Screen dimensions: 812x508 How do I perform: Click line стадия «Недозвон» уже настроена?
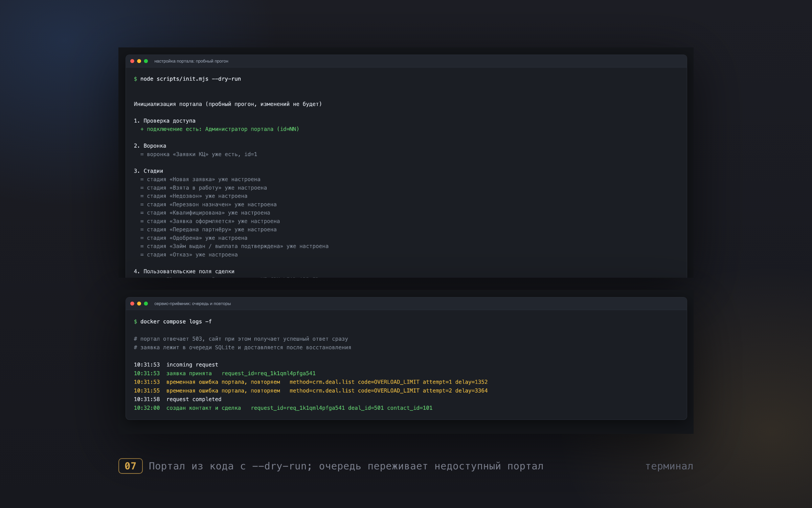(194, 196)
